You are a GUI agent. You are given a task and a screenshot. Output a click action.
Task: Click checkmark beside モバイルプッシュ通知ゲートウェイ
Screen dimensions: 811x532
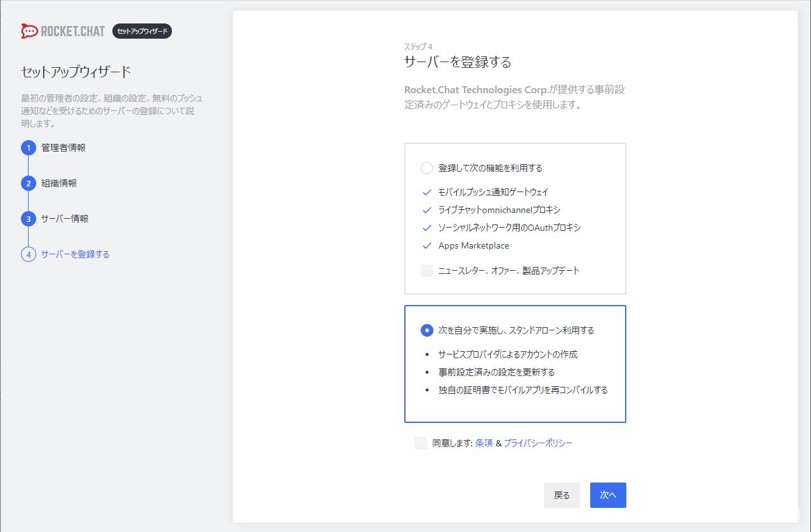point(426,191)
